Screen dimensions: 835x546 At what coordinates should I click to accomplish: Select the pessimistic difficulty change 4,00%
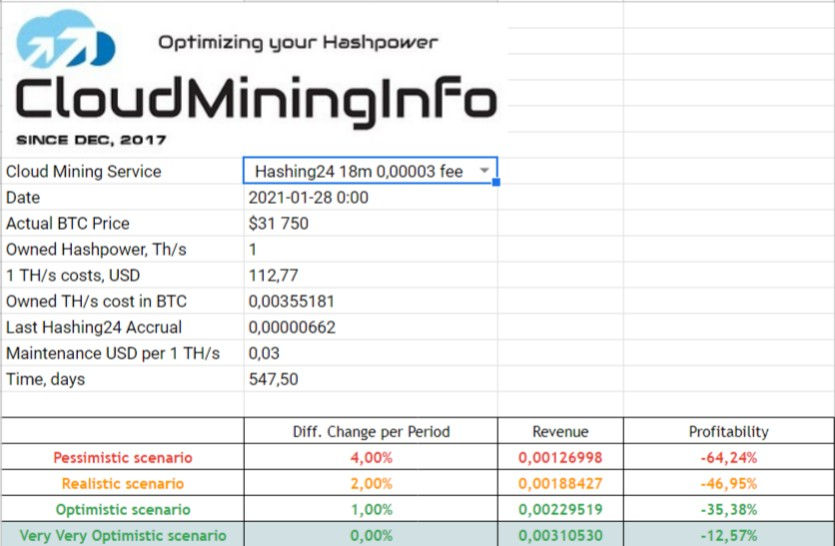[x=371, y=458]
